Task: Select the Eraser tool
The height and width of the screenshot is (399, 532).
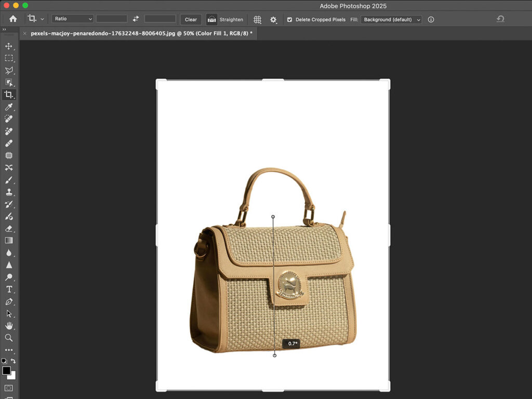Action: (9, 229)
